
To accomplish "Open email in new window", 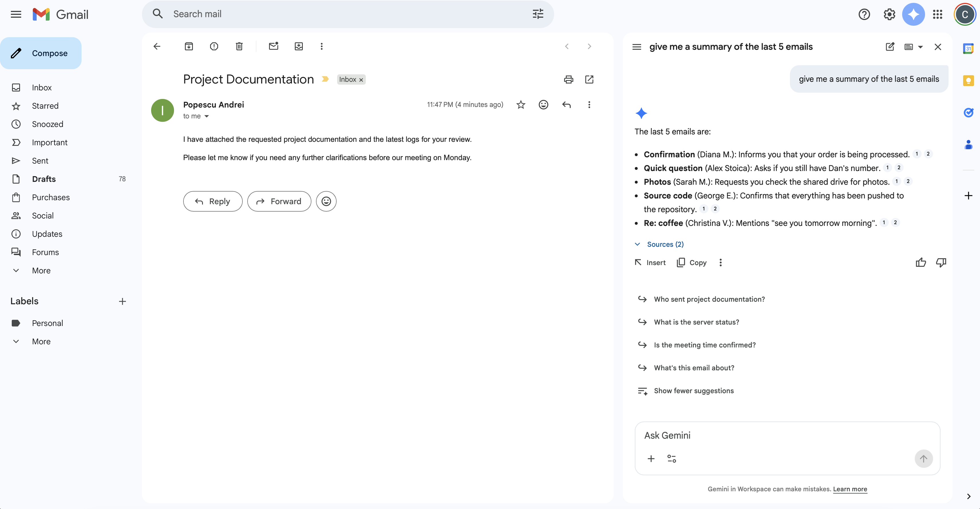I will click(x=589, y=79).
